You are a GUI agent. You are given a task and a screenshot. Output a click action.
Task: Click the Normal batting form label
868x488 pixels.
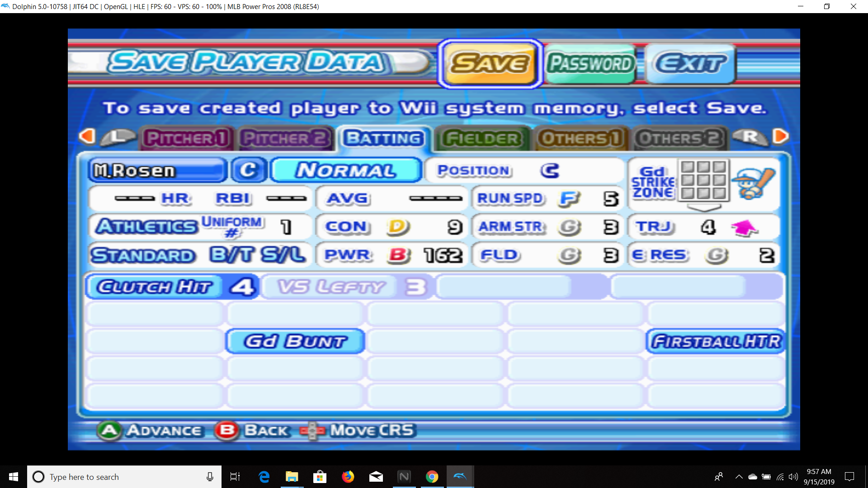[x=346, y=170]
